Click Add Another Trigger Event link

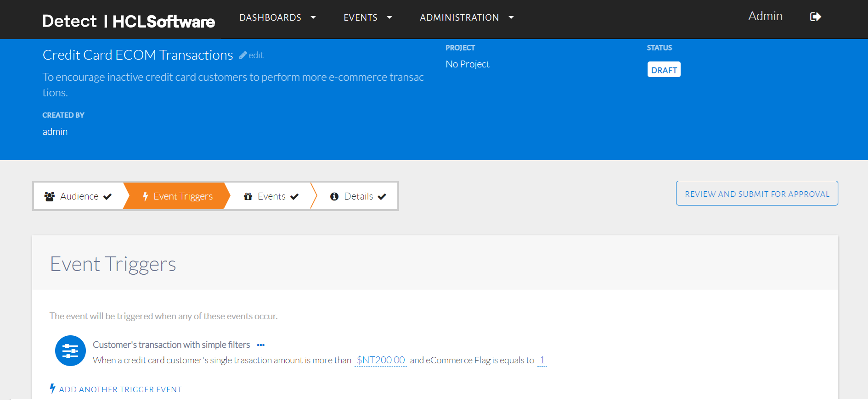click(120, 389)
